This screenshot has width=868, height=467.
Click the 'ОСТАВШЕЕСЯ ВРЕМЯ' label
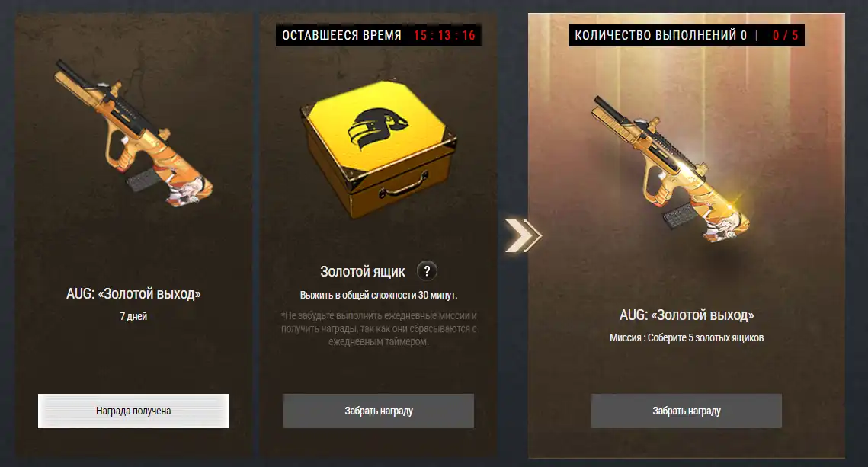[341, 35]
